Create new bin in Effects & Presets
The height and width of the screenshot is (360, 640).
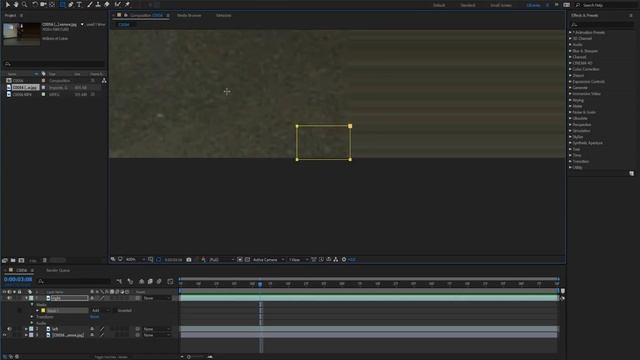631,173
